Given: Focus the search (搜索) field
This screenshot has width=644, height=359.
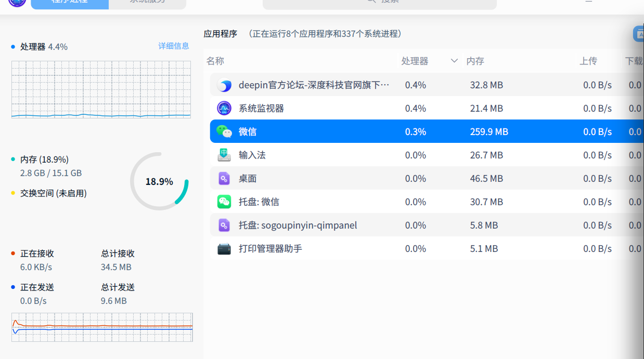Looking at the screenshot, I should tap(380, 3).
